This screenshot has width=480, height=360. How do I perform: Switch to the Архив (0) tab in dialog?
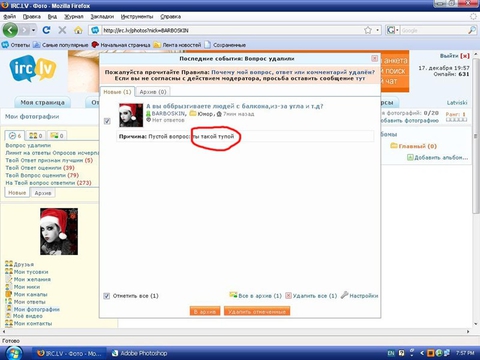click(x=153, y=92)
